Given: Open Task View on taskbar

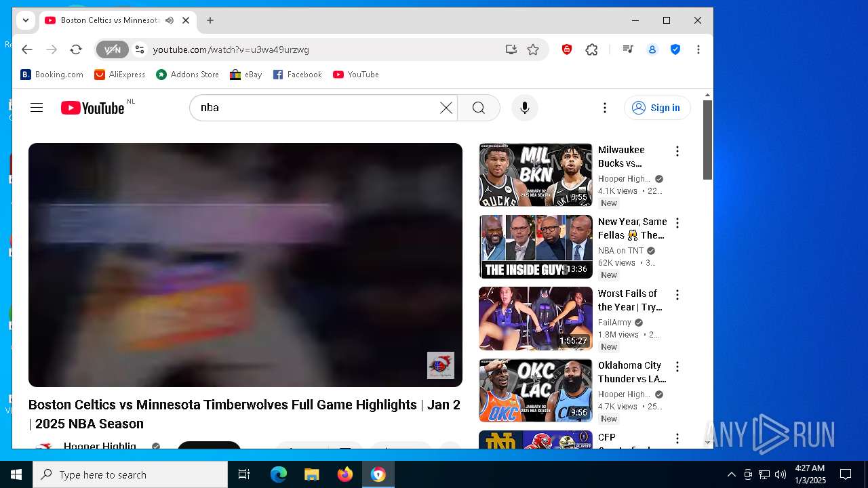Looking at the screenshot, I should pyautogui.click(x=244, y=474).
